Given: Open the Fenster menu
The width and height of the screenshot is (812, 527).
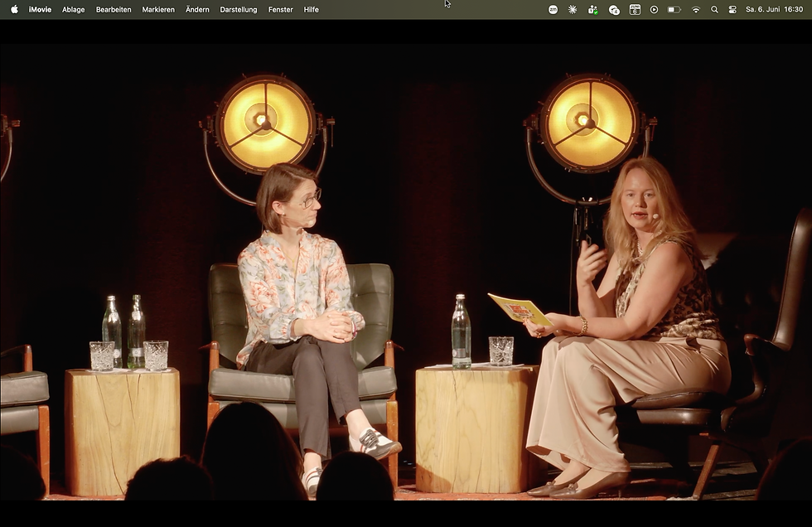Looking at the screenshot, I should pyautogui.click(x=281, y=9).
